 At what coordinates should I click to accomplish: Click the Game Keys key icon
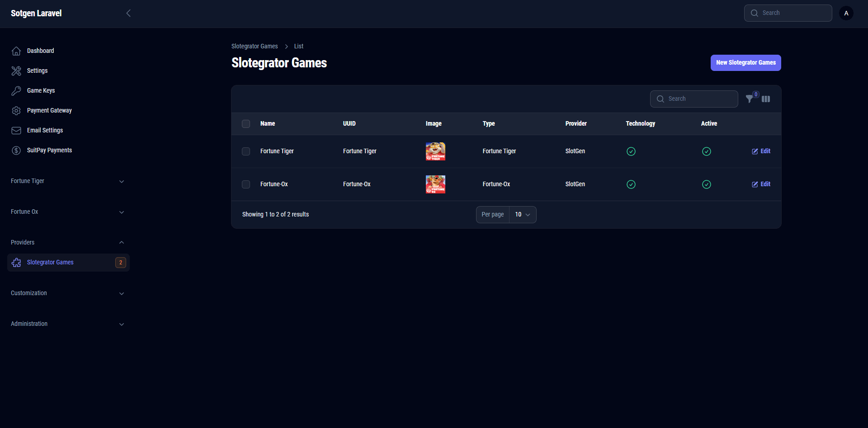pyautogui.click(x=16, y=91)
